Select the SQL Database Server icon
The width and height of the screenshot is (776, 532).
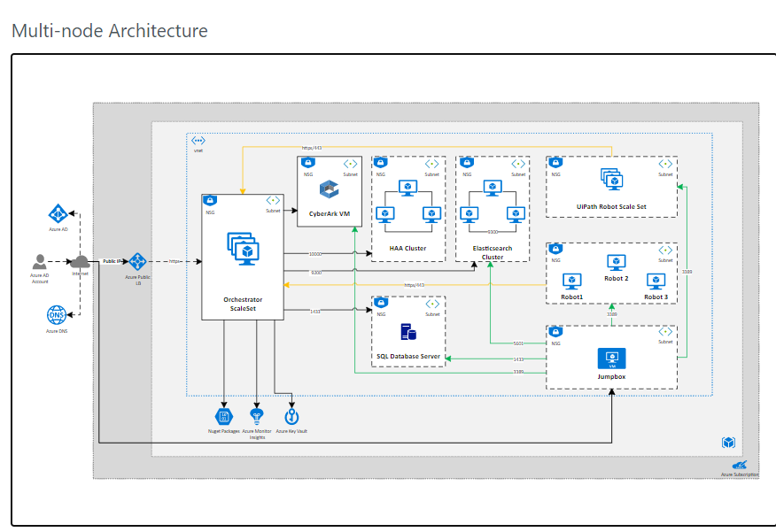(x=407, y=332)
